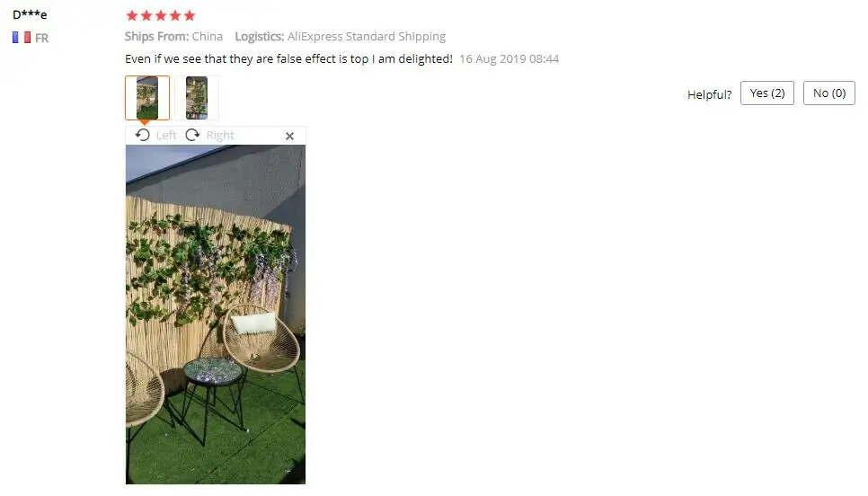Select the first review photo thumbnail
The image size is (868, 496).
(147, 98)
